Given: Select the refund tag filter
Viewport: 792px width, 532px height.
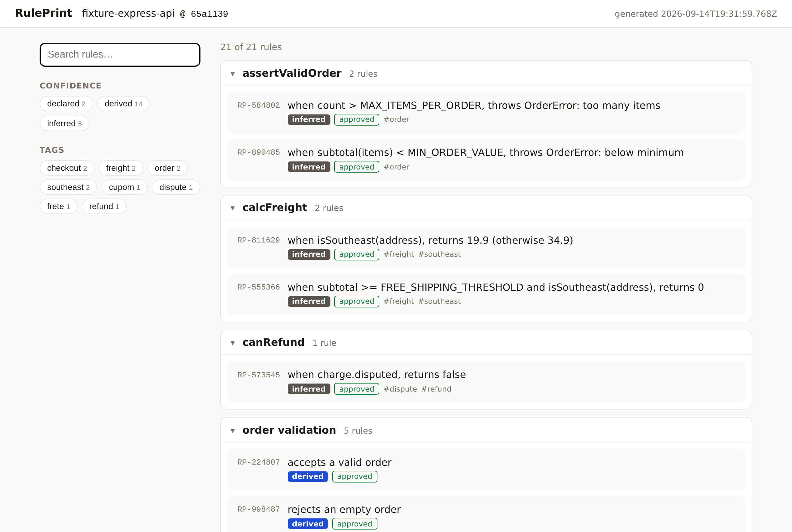Looking at the screenshot, I should coord(104,206).
